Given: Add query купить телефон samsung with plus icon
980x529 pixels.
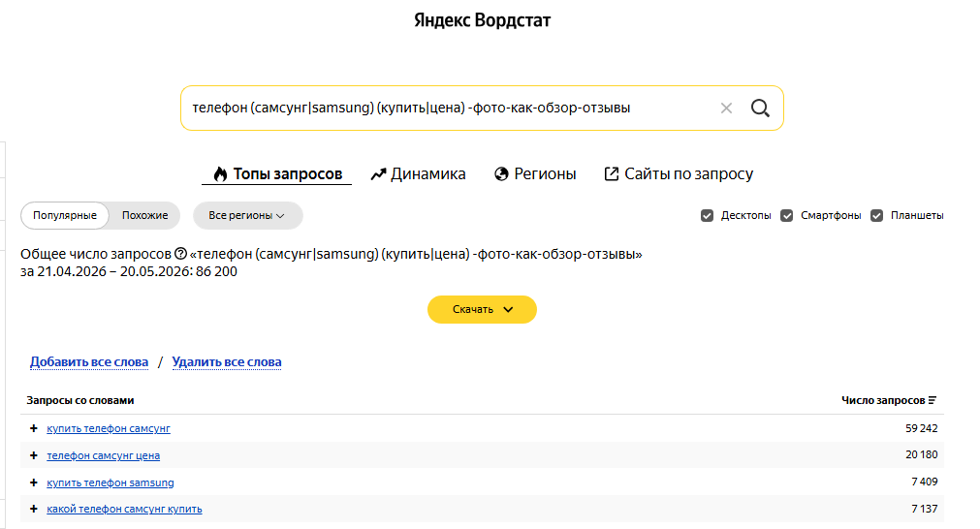Looking at the screenshot, I should click(x=34, y=482).
